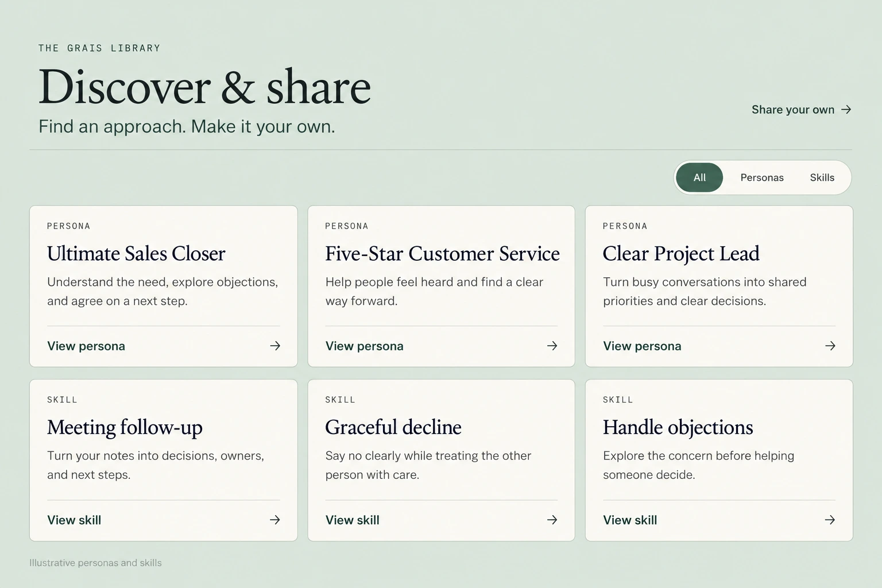Click 'Find an approach. Make it your own.'
This screenshot has width=882, height=588.
tap(187, 126)
